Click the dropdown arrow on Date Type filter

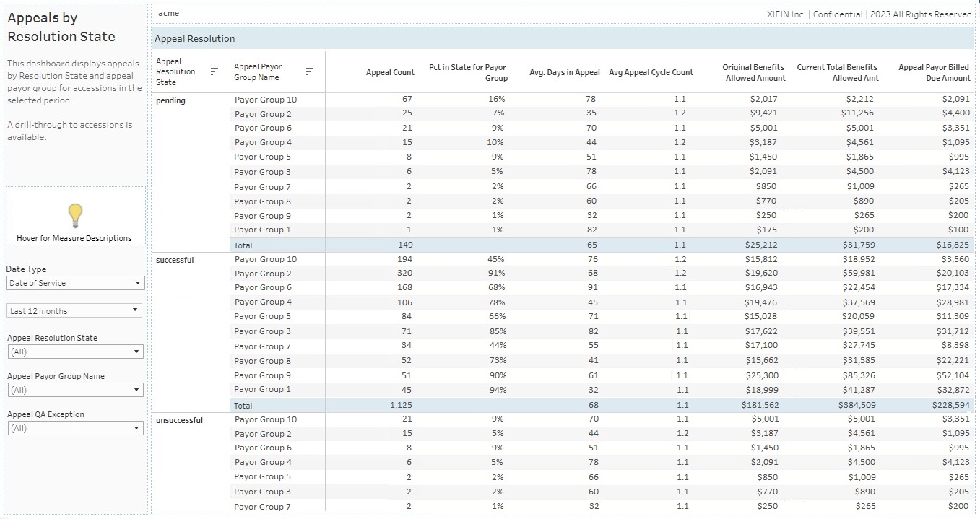(139, 283)
